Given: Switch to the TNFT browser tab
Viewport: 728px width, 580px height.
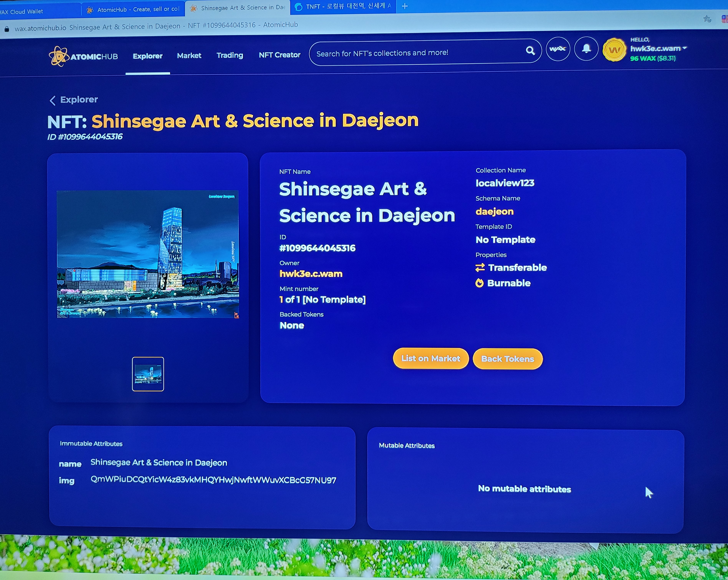Looking at the screenshot, I should 343,6.
